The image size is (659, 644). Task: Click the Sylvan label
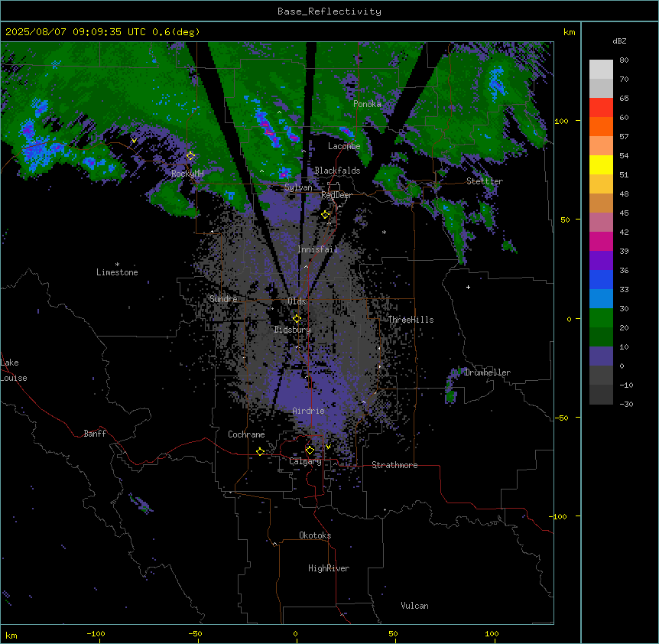(x=298, y=187)
